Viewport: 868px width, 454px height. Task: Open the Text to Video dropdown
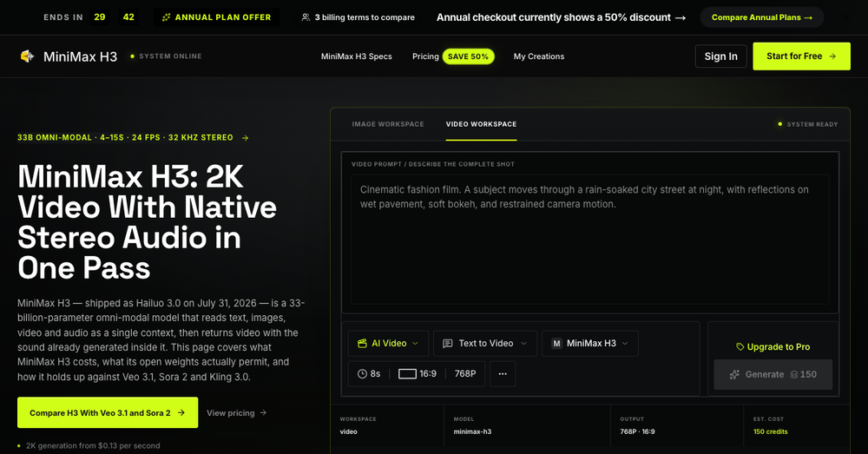click(x=485, y=343)
